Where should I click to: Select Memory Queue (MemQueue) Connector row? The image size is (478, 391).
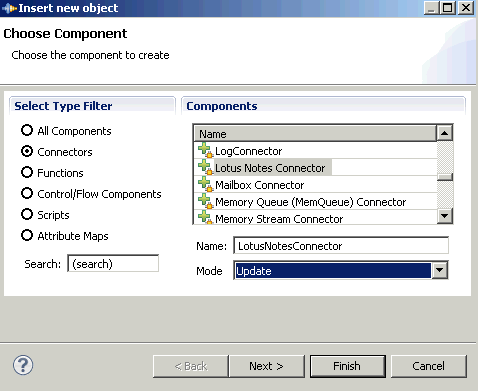pos(315,202)
